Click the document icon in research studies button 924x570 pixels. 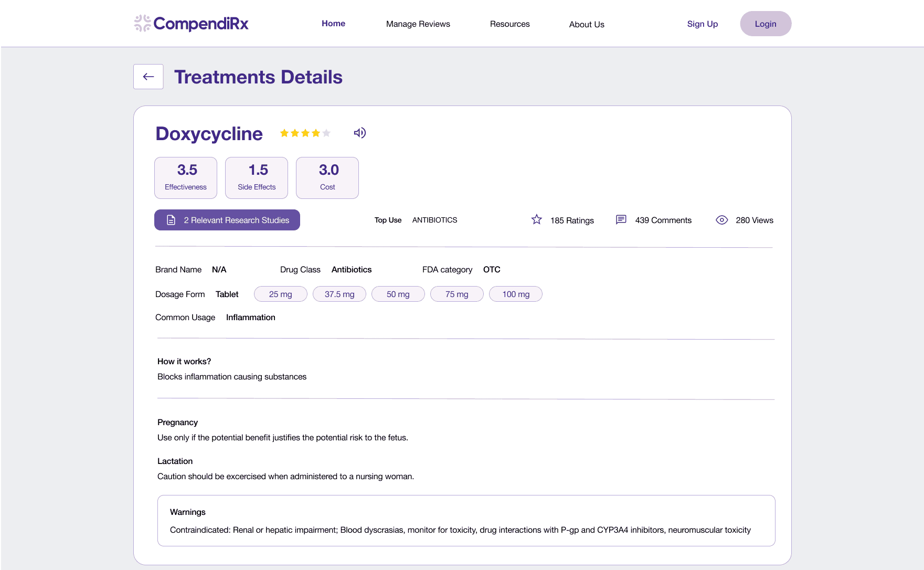171,220
